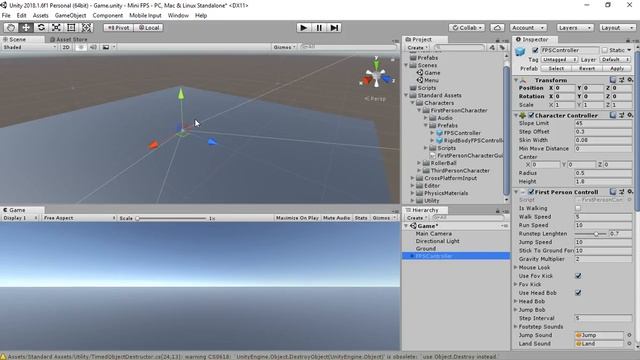Collapse the Standard Assets folder
The height and width of the screenshot is (360, 640).
coord(407,95)
